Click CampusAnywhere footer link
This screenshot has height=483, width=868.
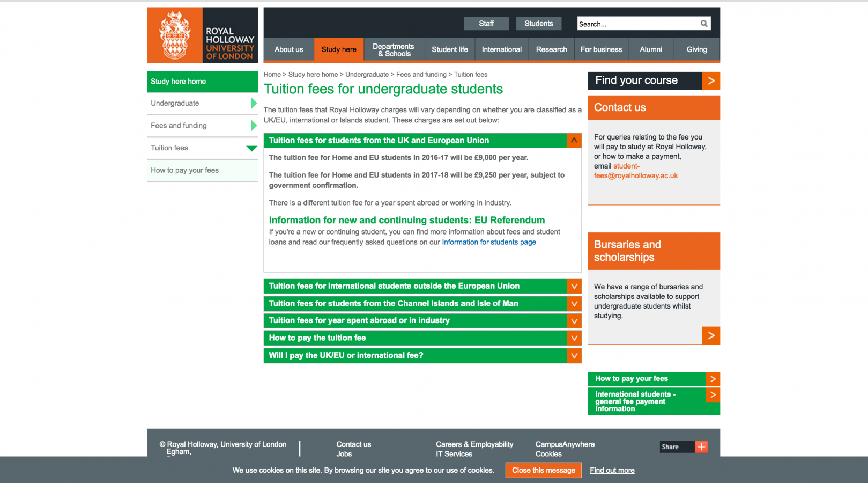565,444
